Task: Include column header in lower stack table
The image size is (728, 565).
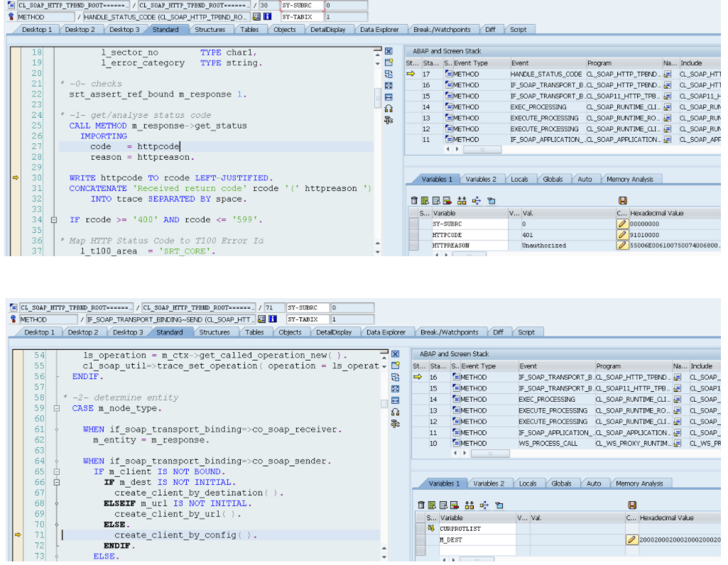Action: 705,366
